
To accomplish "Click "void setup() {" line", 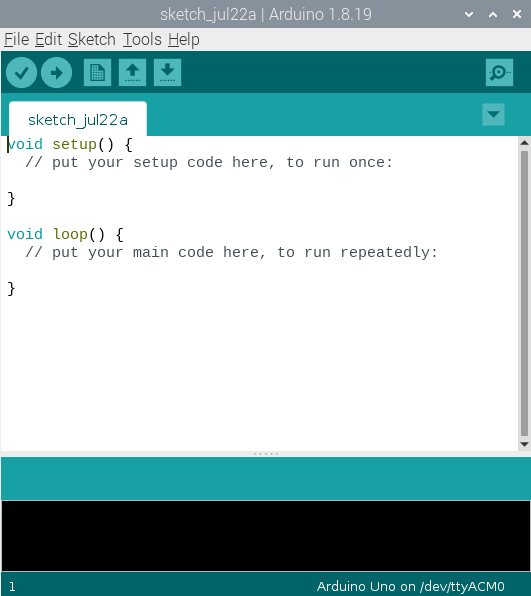I will click(x=70, y=144).
